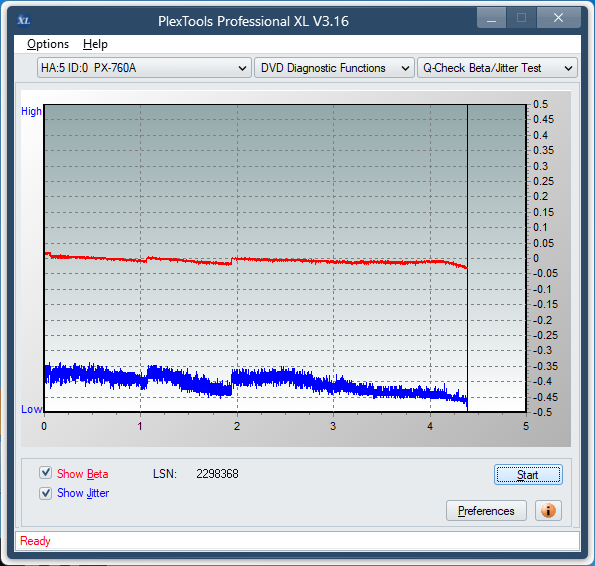Click the 0.5 value on the beta axis

pos(540,104)
